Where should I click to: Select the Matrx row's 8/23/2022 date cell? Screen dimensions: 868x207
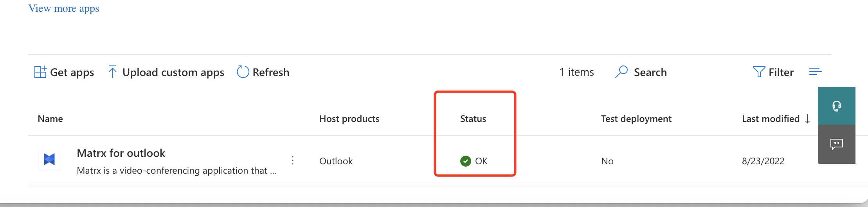(x=763, y=161)
